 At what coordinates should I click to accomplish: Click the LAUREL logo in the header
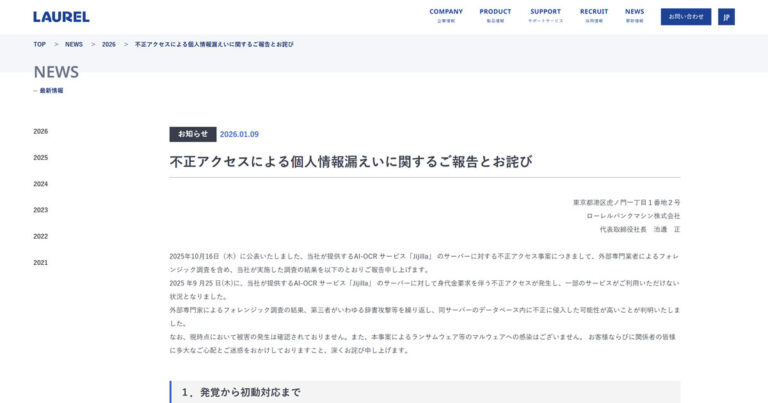[61, 17]
